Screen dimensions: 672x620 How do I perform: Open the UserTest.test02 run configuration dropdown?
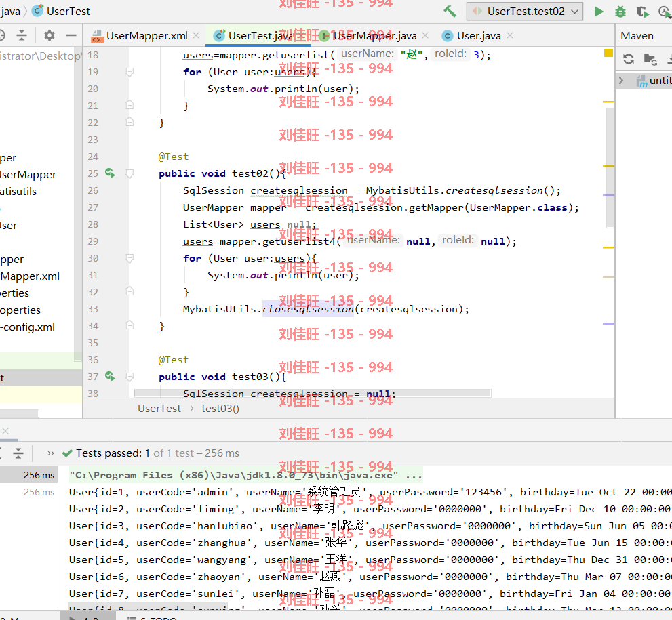pos(525,12)
